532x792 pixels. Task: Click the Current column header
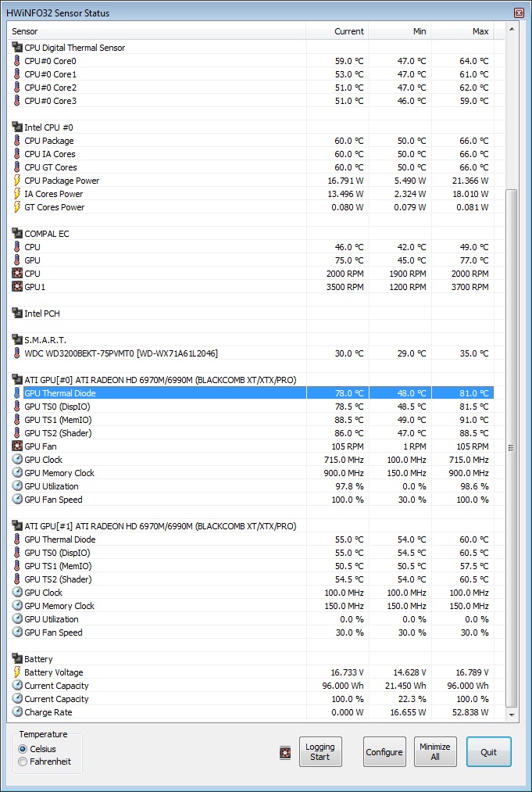[x=337, y=31]
